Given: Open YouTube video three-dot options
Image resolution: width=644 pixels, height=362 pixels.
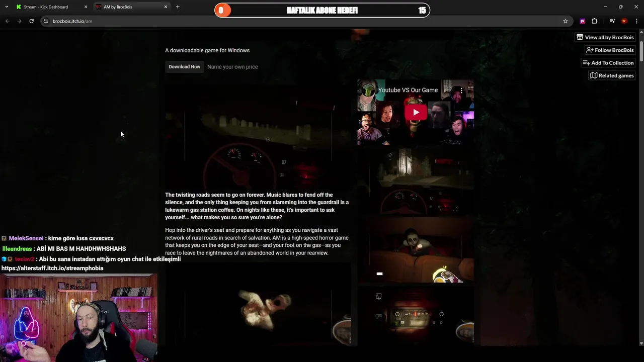Looking at the screenshot, I should (461, 90).
